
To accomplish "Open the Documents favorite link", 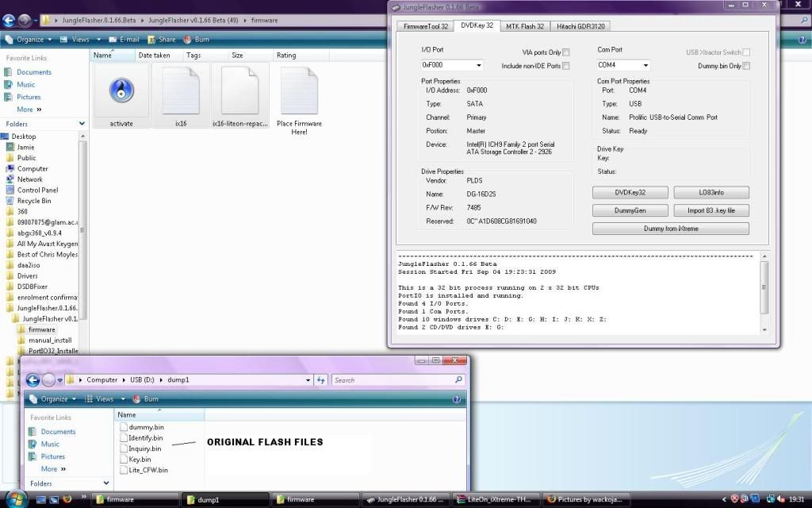I will point(34,72).
